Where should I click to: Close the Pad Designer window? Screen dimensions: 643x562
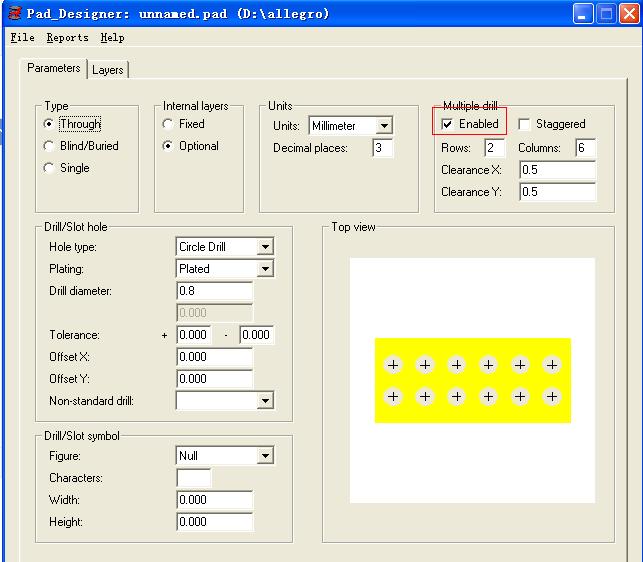(628, 14)
